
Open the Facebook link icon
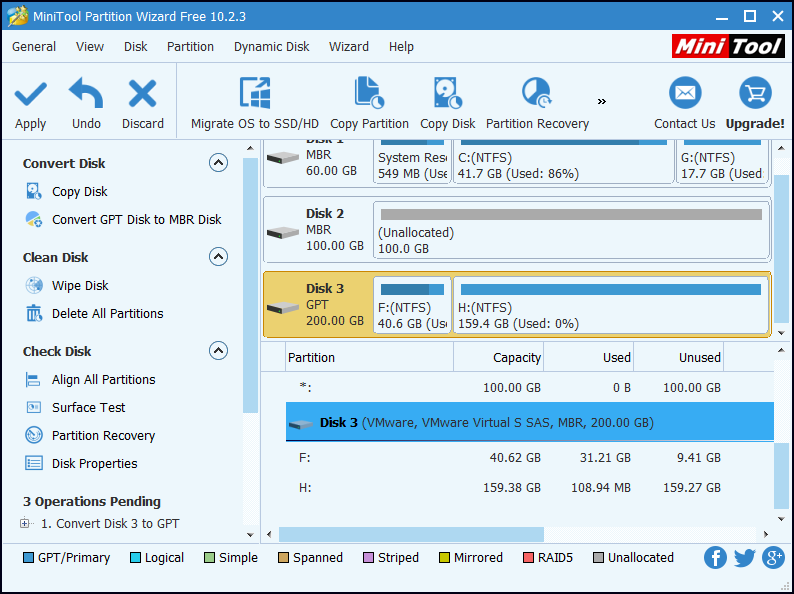tap(715, 558)
